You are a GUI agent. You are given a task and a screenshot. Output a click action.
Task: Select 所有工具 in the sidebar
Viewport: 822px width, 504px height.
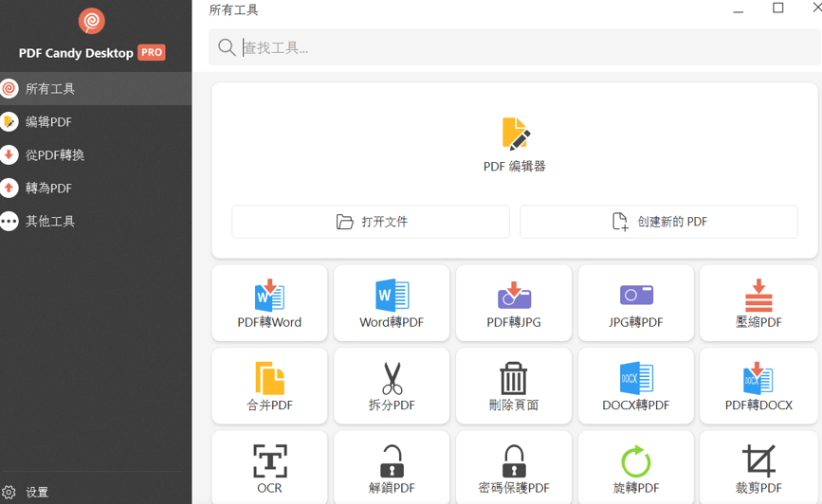tap(96, 88)
